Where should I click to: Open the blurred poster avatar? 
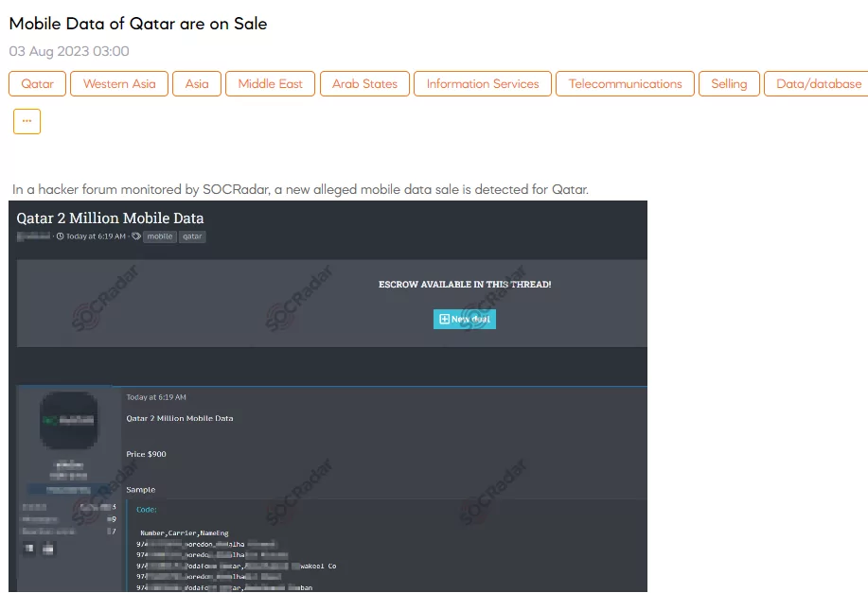pyautogui.click(x=69, y=421)
